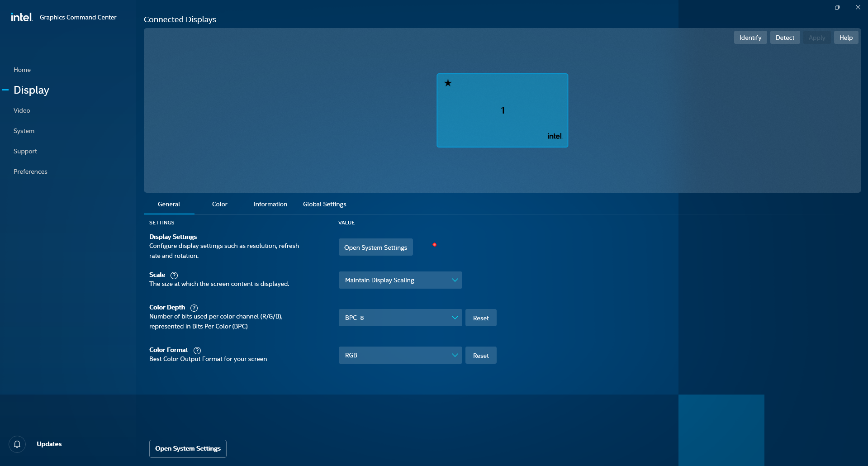Click the Detect displays button
Screen dimensions: 868x466
[x=785, y=38]
